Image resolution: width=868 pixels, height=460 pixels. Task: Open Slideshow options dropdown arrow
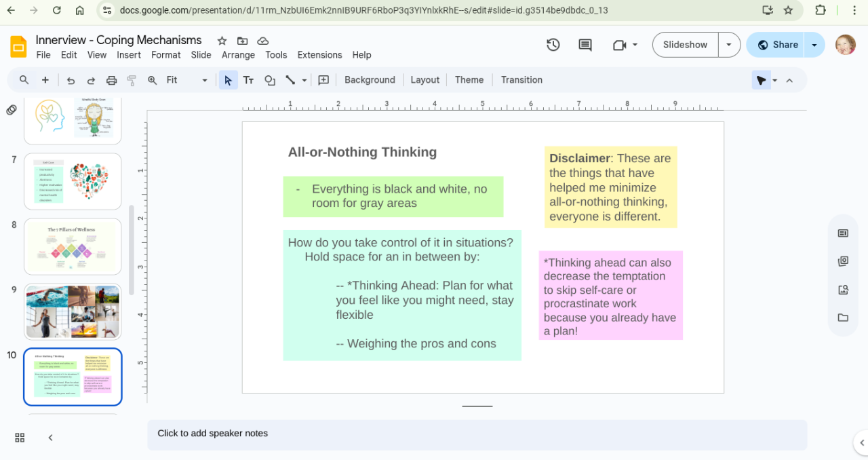(x=729, y=45)
